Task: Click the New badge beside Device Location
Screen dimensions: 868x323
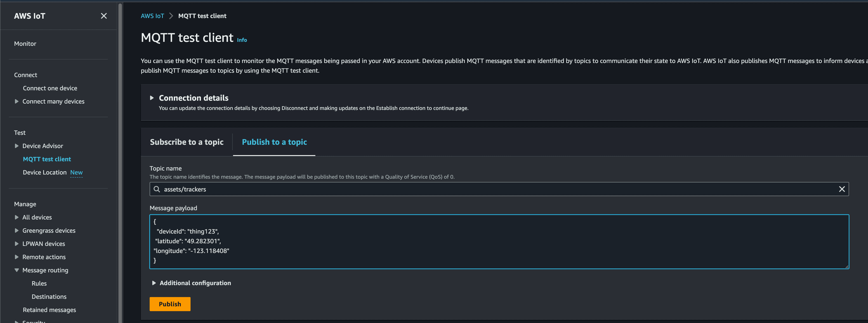Action: (x=76, y=172)
